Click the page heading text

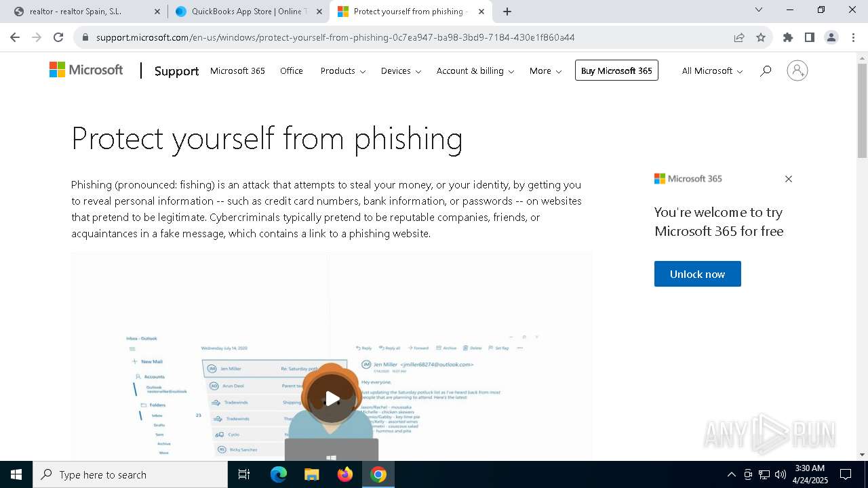pyautogui.click(x=267, y=138)
